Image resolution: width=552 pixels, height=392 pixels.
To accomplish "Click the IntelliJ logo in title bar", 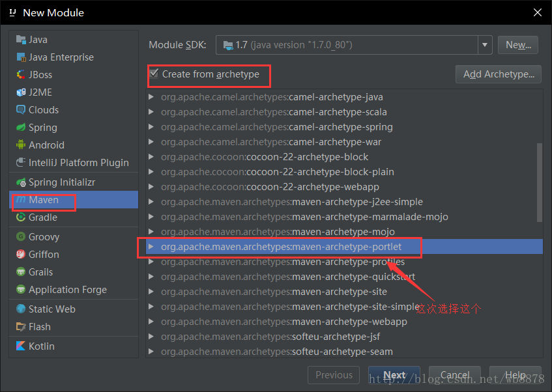I will [12, 12].
